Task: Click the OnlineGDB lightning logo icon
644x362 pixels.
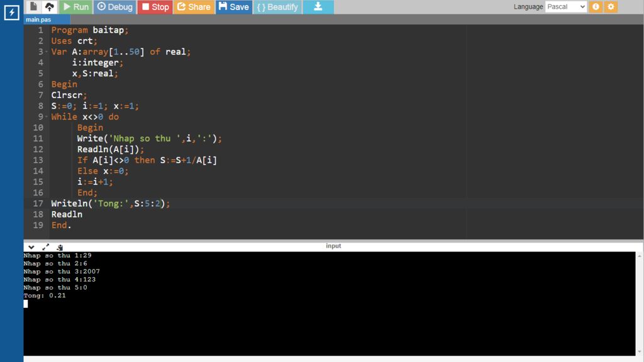Action: [11, 13]
